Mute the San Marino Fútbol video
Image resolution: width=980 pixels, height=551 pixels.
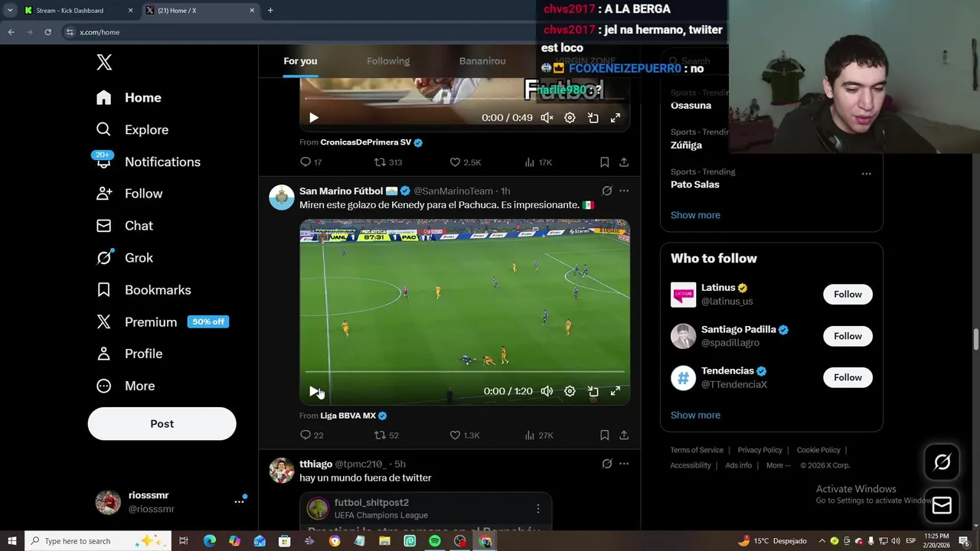click(x=547, y=391)
